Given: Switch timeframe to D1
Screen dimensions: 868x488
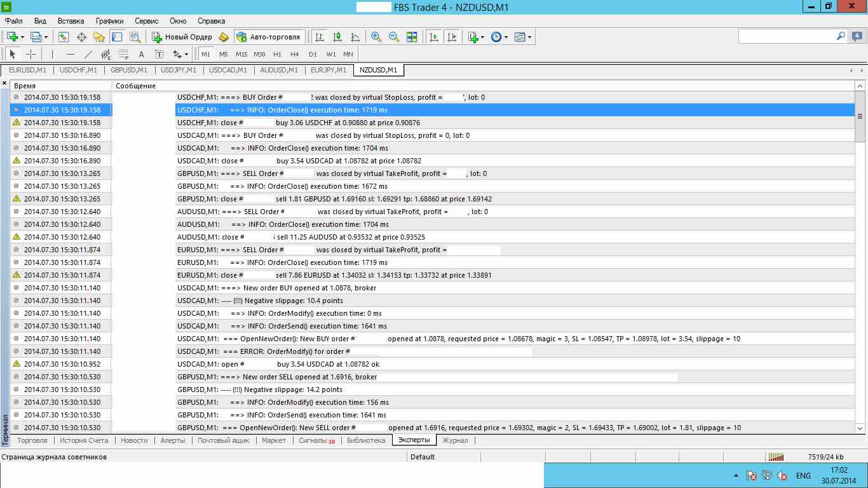Looking at the screenshot, I should (x=313, y=54).
